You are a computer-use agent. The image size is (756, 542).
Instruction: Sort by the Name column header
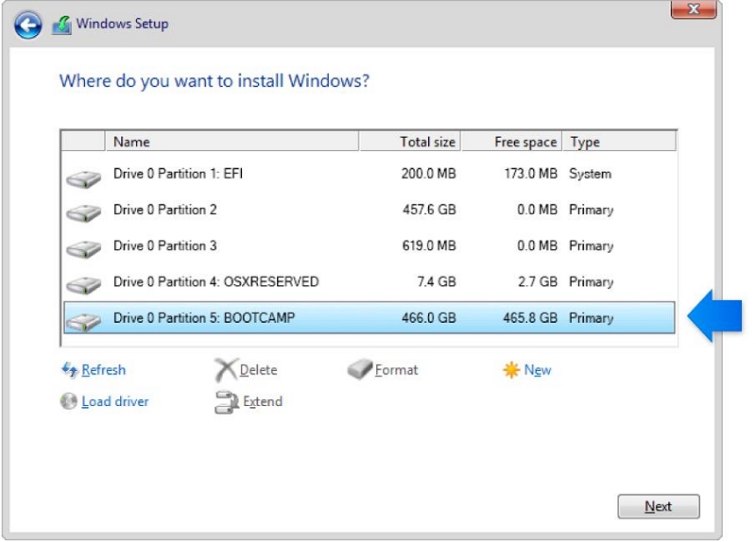pyautogui.click(x=232, y=142)
